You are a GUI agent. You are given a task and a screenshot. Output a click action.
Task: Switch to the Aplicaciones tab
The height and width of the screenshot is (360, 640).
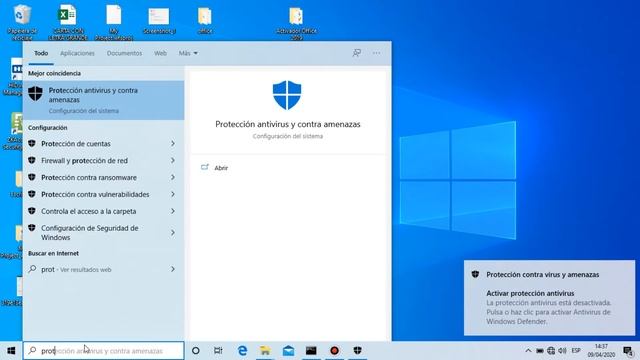click(77, 53)
